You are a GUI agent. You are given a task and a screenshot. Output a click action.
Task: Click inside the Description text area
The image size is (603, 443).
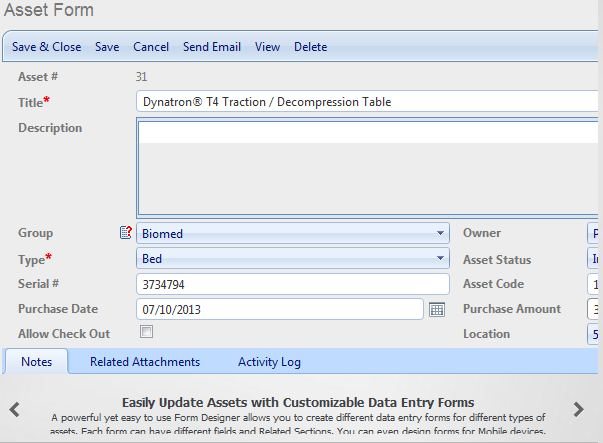click(367, 168)
